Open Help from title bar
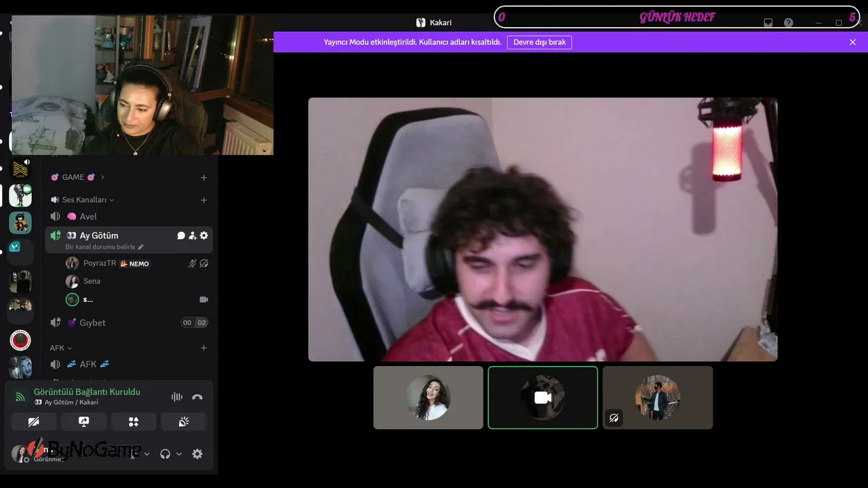868x488 pixels. click(x=789, y=22)
